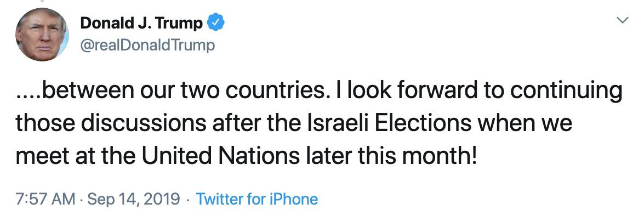
Task: Click the final word "month!"
Action: (x=443, y=157)
